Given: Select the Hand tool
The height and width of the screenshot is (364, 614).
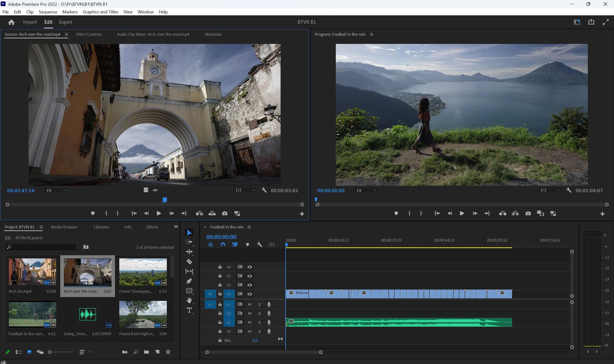Looking at the screenshot, I should pyautogui.click(x=189, y=300).
